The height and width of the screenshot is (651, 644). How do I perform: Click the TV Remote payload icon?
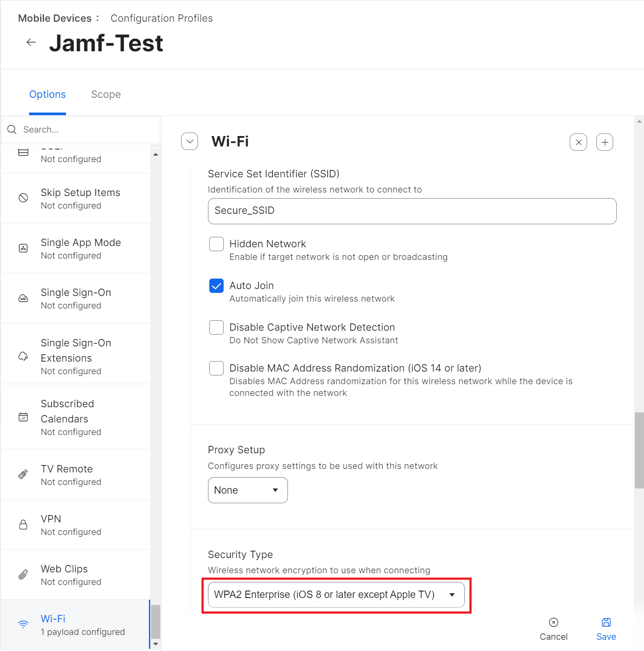pyautogui.click(x=23, y=475)
